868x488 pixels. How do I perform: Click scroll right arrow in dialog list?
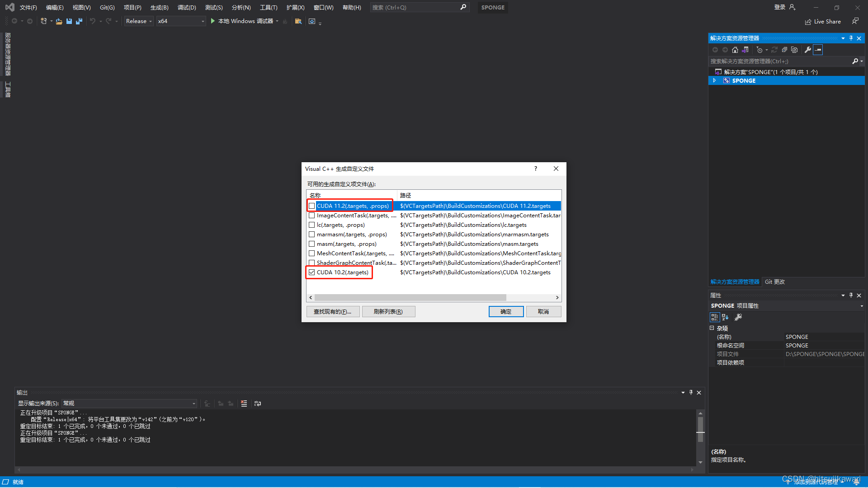[557, 298]
